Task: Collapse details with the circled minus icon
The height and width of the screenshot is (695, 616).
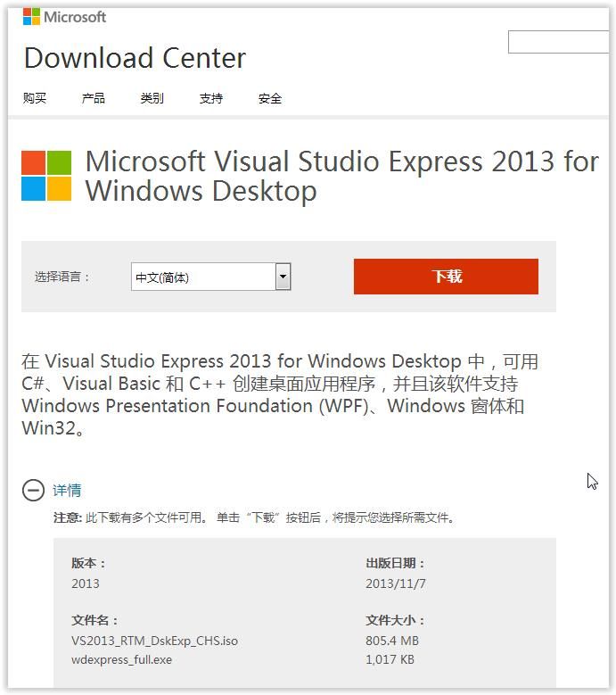Action: click(x=33, y=490)
